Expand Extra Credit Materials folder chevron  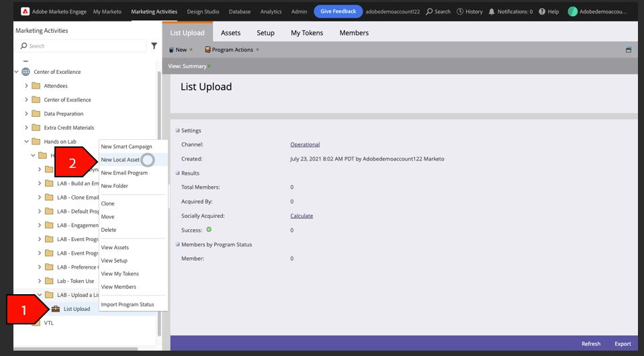[x=26, y=128]
